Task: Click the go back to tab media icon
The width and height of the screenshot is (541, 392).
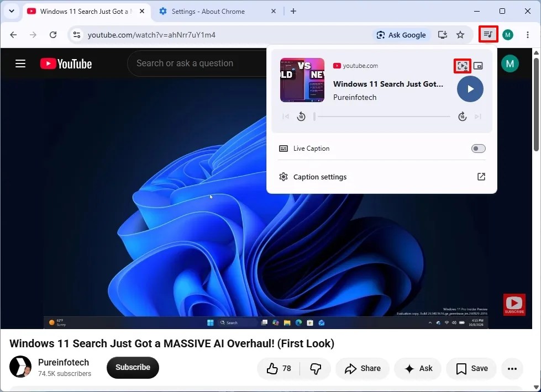Action: coord(463,66)
